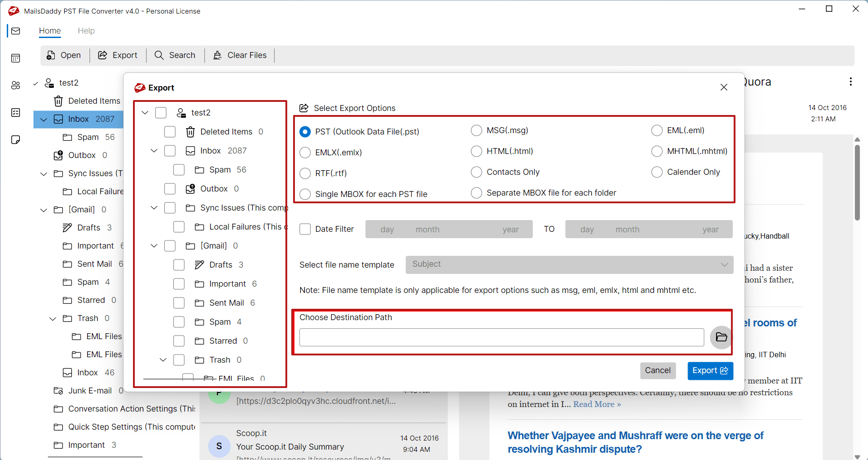Open the three-dot options menu on the Quora message
The width and height of the screenshot is (868, 460).
click(850, 81)
